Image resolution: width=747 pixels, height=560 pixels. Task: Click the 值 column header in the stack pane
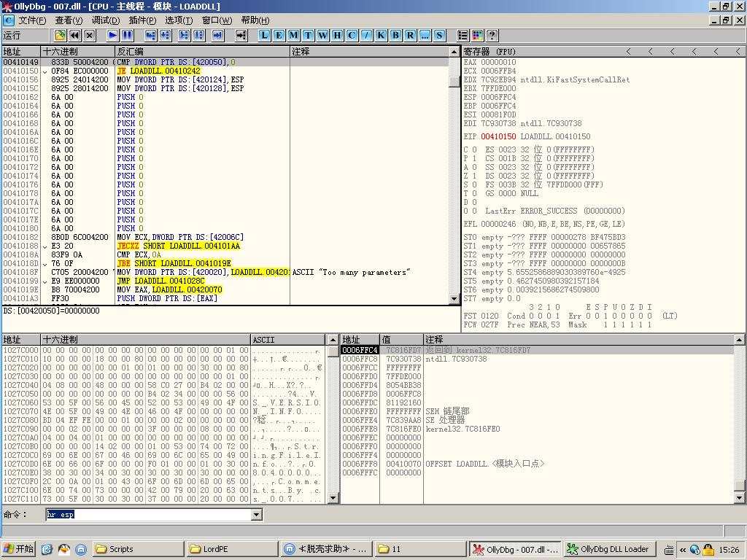coord(401,340)
